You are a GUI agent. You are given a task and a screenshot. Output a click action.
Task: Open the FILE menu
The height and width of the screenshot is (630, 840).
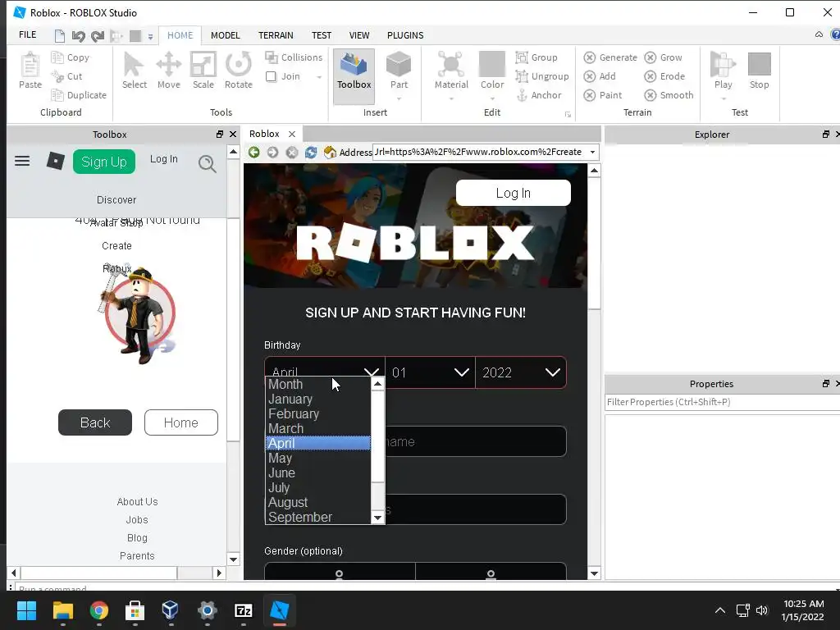pyautogui.click(x=27, y=34)
